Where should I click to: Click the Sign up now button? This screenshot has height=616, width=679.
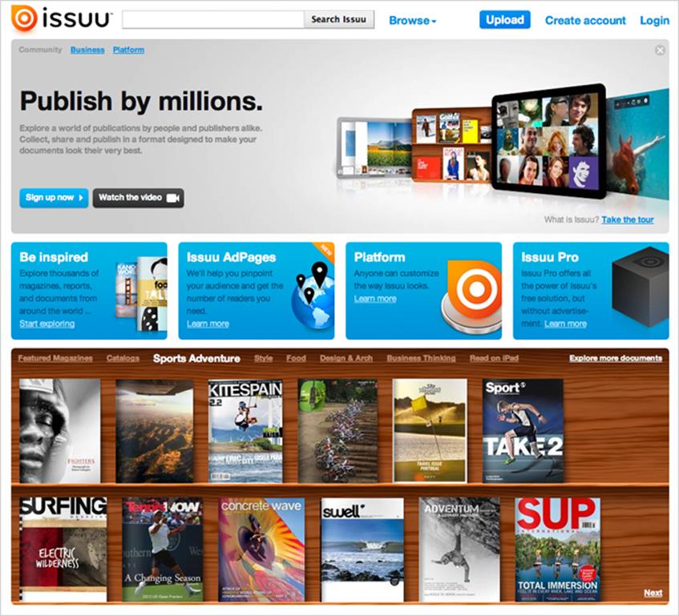[54, 198]
